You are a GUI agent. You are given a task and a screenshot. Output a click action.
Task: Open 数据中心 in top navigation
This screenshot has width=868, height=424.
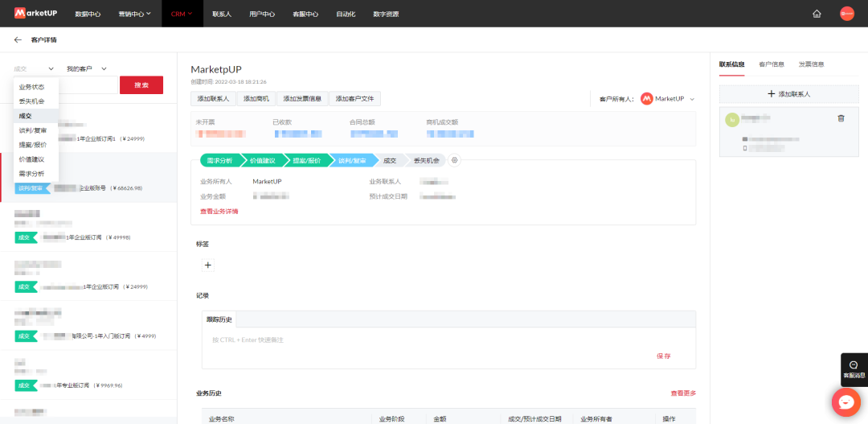88,14
